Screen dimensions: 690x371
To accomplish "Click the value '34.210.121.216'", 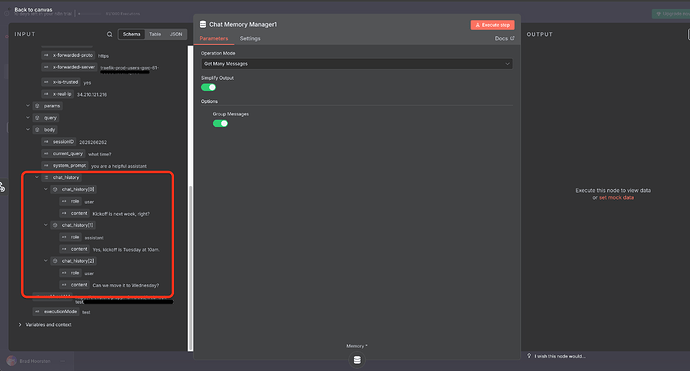I will (92, 95).
